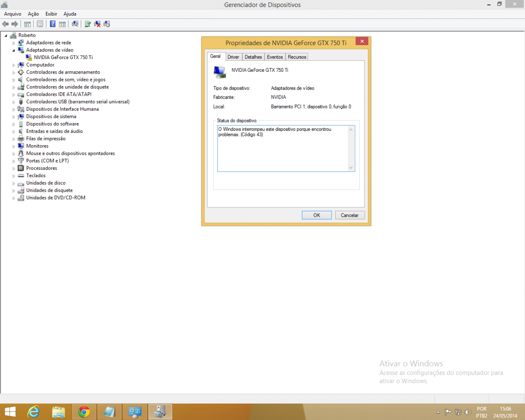Open Internet Explorer from the taskbar
Image resolution: width=525 pixels, height=420 pixels.
[33, 412]
